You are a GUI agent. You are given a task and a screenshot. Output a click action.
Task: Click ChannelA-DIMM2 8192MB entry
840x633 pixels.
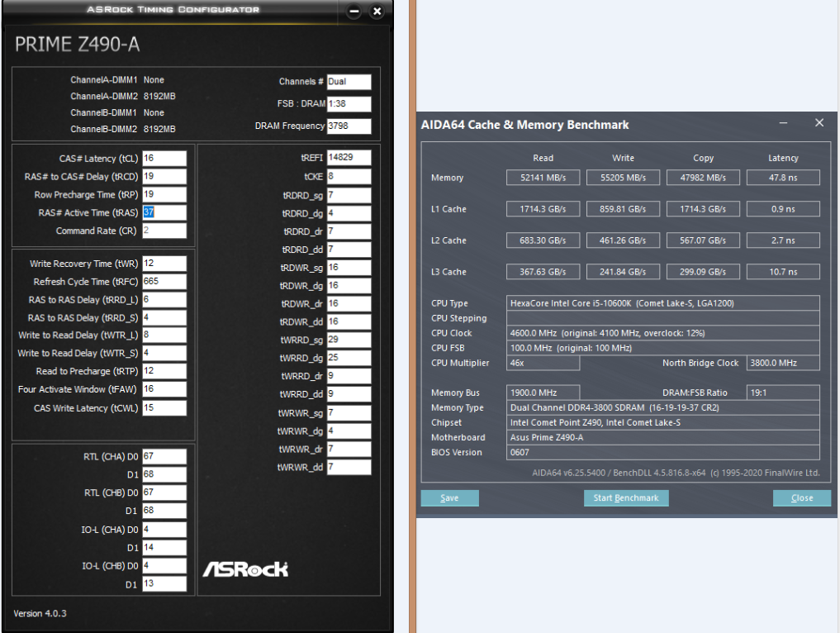[123, 97]
